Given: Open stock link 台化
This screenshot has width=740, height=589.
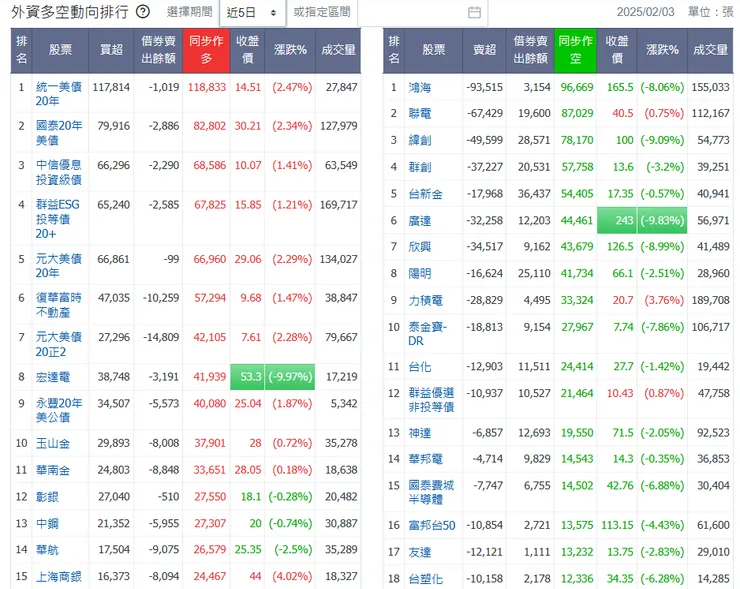Looking at the screenshot, I should pyautogui.click(x=420, y=367).
